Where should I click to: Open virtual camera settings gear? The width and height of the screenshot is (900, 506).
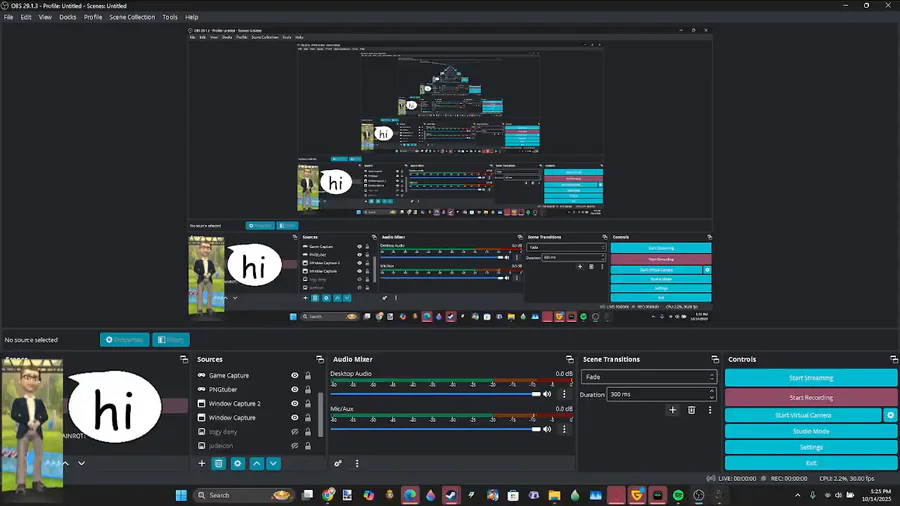[890, 415]
